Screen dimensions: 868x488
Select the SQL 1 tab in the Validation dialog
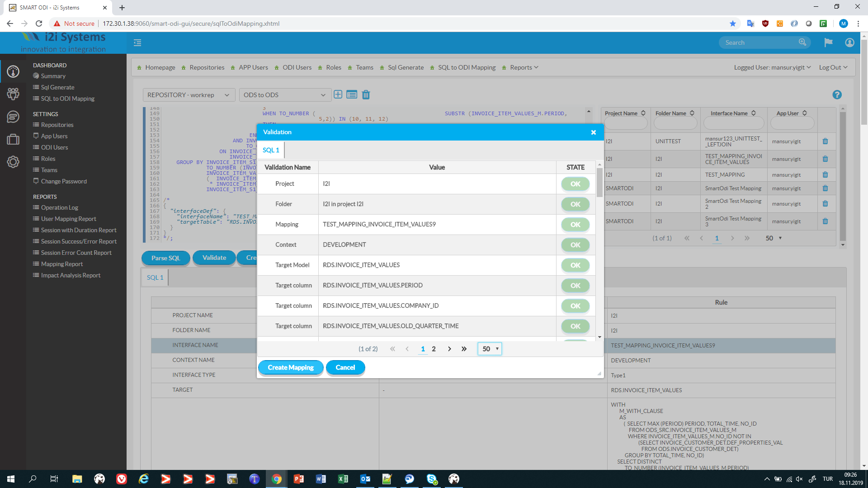pos(271,150)
